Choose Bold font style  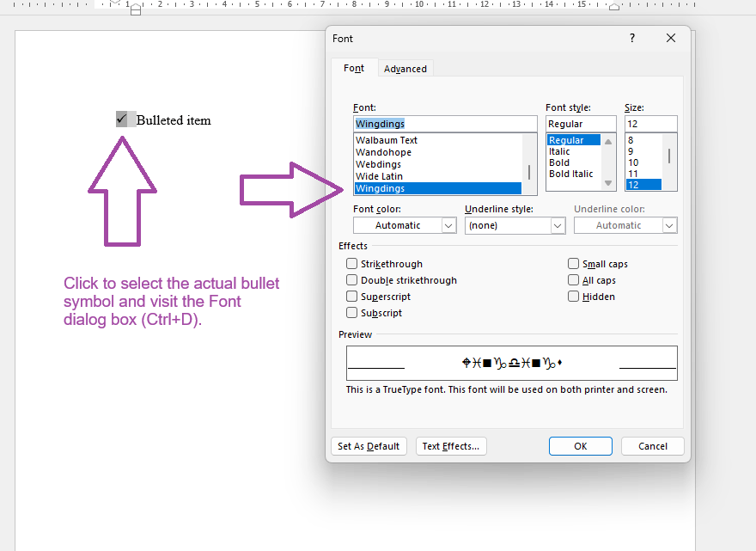coord(574,162)
